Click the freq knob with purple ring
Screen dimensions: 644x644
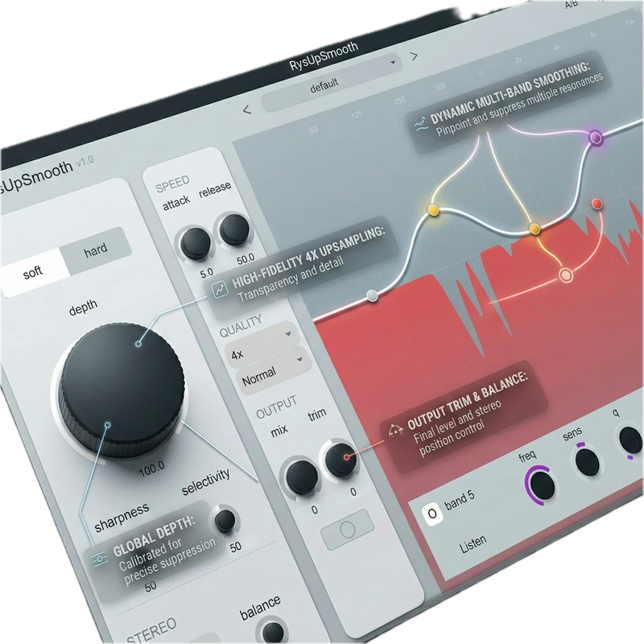pos(542,484)
